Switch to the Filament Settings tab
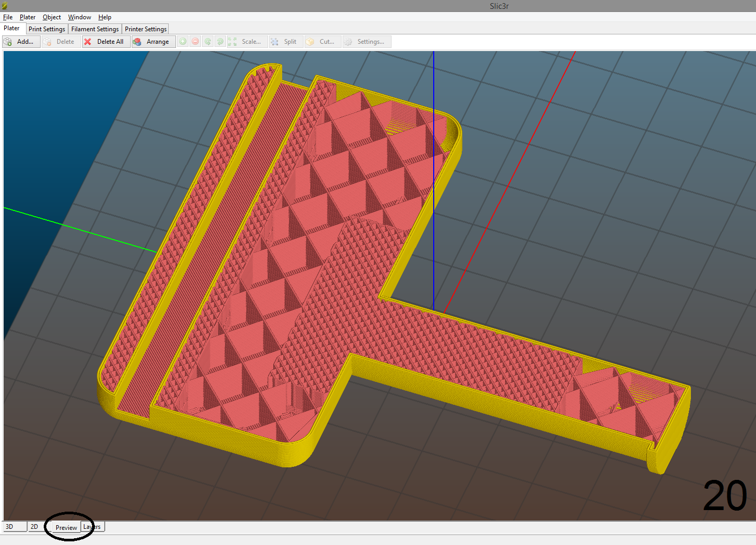Screen dimensions: 756x545 95,29
